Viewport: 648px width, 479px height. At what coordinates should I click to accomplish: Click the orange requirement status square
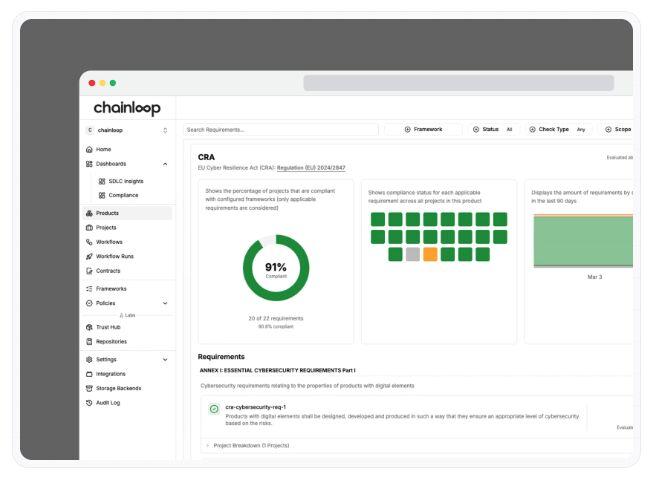point(430,254)
